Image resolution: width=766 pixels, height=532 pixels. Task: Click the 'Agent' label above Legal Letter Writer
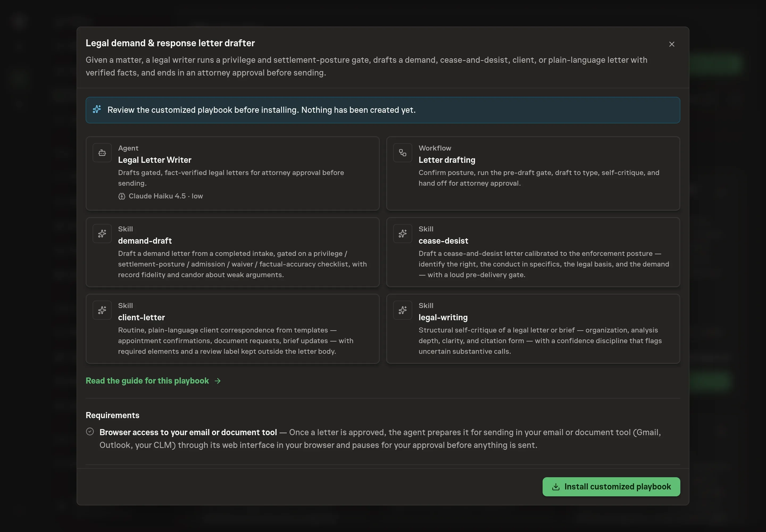[x=128, y=148]
